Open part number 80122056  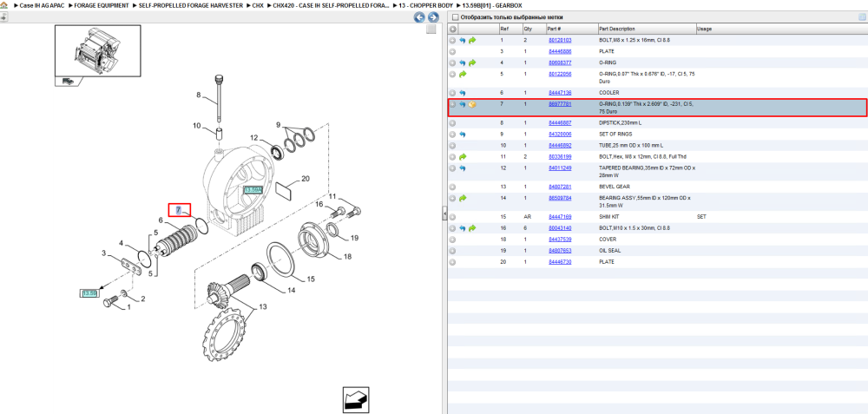point(560,74)
